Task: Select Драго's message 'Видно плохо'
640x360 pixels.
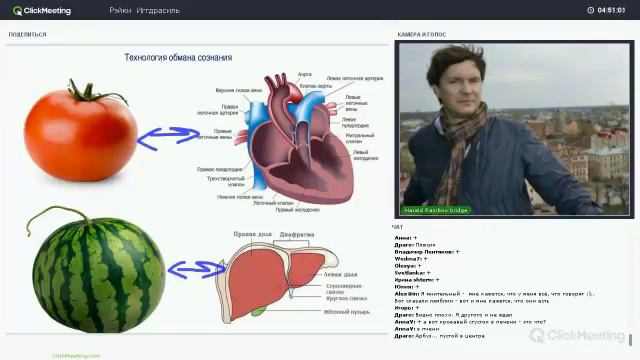Action: tap(453, 315)
